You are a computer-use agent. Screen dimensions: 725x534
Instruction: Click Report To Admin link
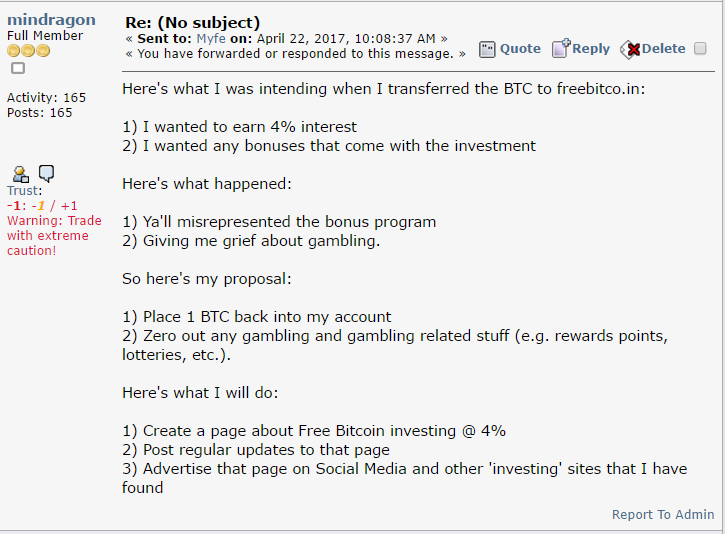[663, 515]
